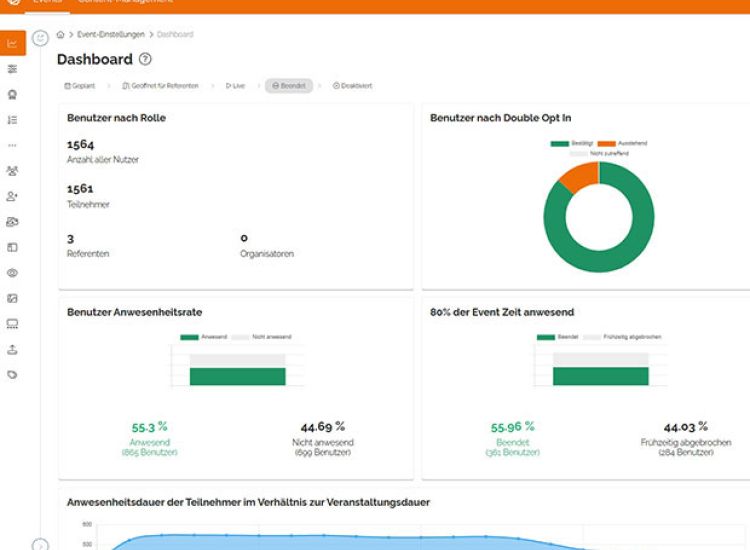The image size is (750, 550).
Task: Open the image gallery icon in sidebar
Action: coord(12,298)
